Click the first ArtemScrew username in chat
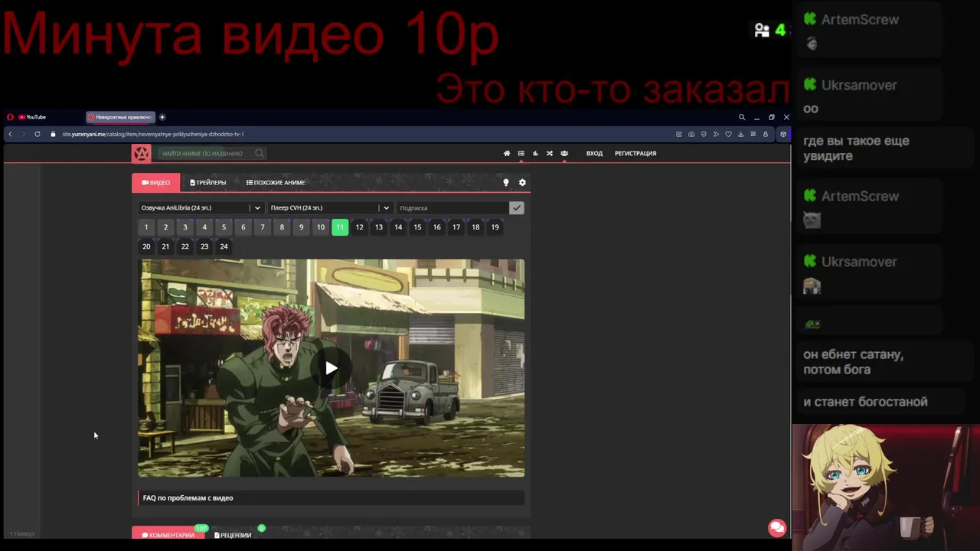Image resolution: width=980 pixels, height=551 pixels. click(860, 20)
